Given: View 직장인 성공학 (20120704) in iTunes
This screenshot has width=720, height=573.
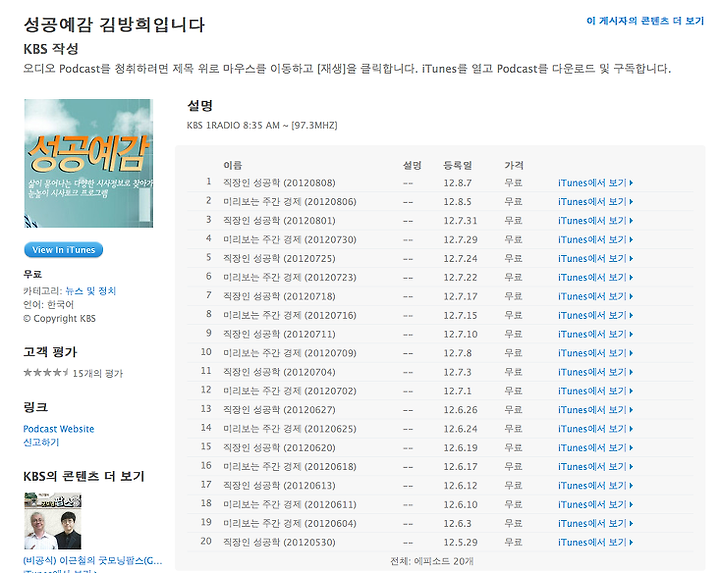Looking at the screenshot, I should tap(596, 372).
